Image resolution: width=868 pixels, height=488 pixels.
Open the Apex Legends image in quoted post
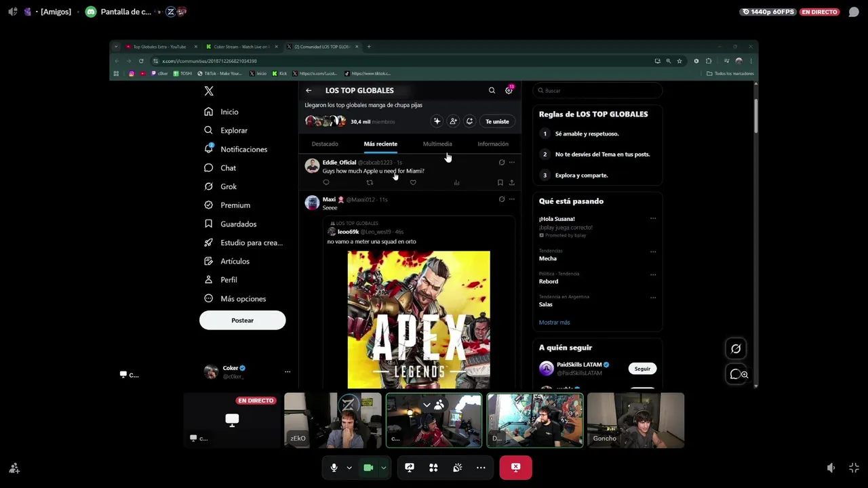click(x=418, y=319)
